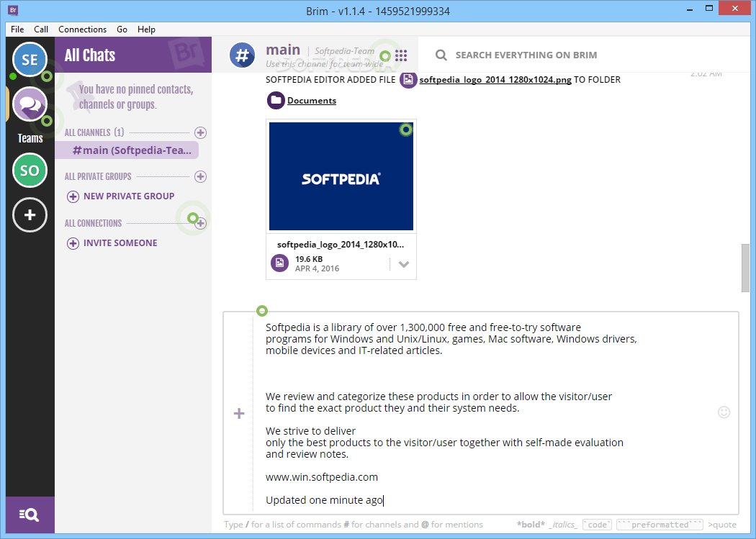Viewport: 756px width, 539px height.
Task: Click the ALL CHANNELS (1) heading
Action: click(94, 132)
